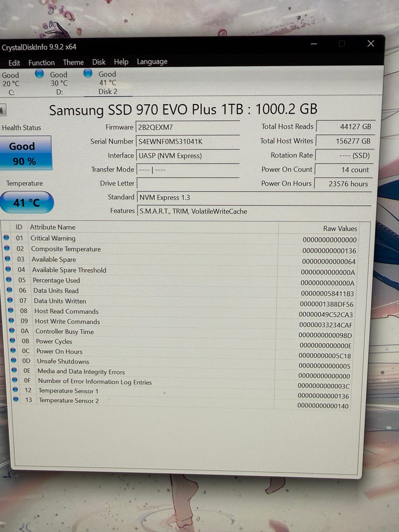Open the Disk menu
Screen dimensions: 399x532
click(x=99, y=62)
